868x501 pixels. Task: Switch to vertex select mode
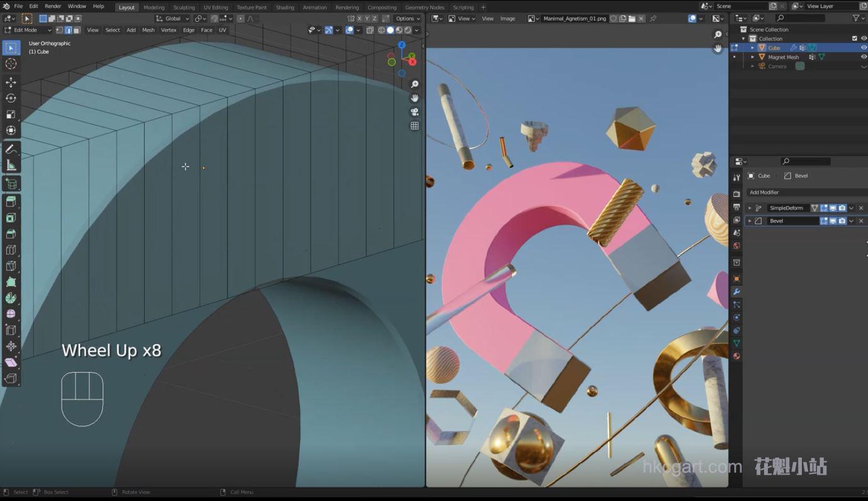[x=59, y=30]
